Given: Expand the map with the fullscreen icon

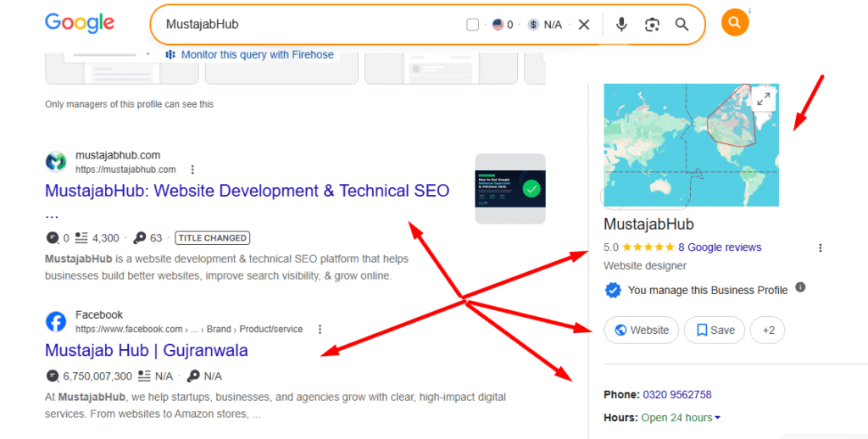Looking at the screenshot, I should point(764,100).
